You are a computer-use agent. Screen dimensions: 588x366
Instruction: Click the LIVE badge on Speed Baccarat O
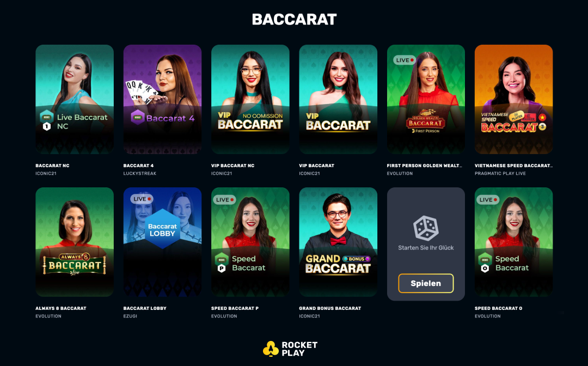tap(487, 200)
